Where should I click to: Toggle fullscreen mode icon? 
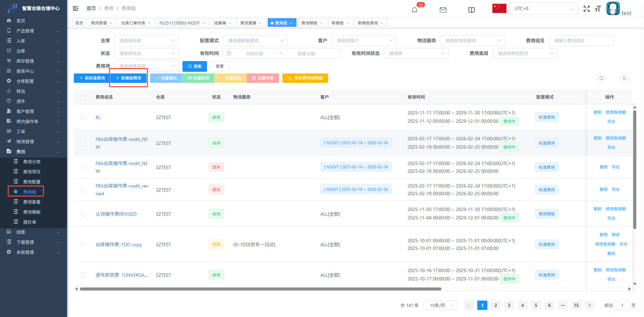[x=586, y=9]
